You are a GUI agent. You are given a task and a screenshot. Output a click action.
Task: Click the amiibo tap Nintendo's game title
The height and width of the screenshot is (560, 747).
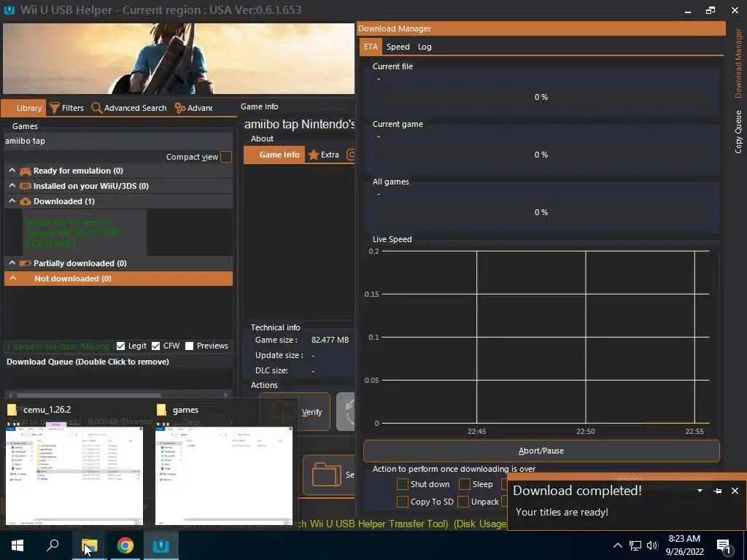pyautogui.click(x=300, y=124)
